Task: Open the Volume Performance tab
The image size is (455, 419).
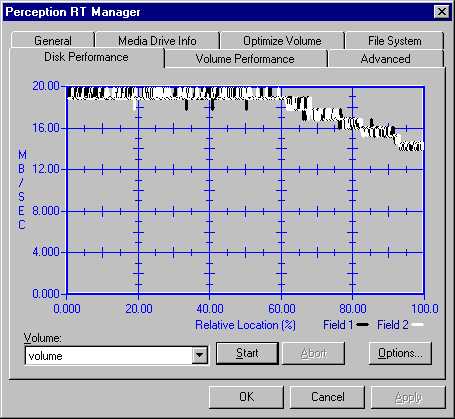Action: (x=245, y=59)
